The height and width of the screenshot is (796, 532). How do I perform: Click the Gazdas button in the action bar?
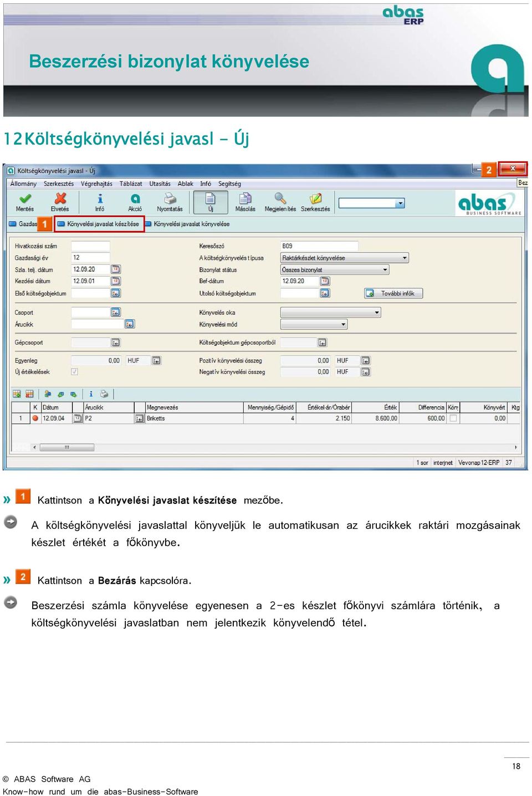[23, 224]
